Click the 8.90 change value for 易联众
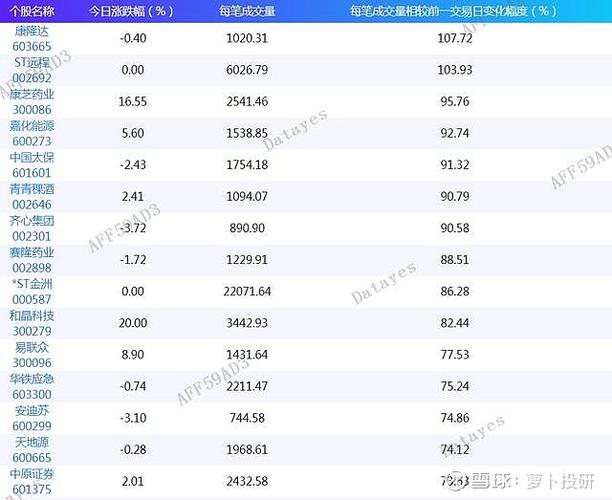 pyautogui.click(x=133, y=354)
